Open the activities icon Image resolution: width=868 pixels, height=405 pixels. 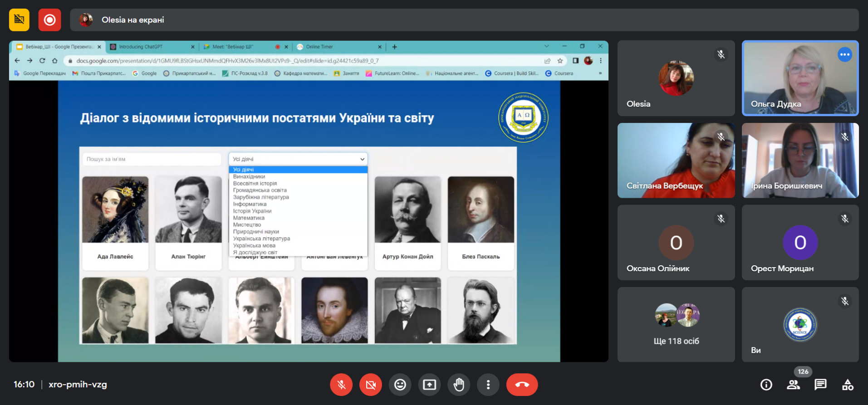[848, 385]
